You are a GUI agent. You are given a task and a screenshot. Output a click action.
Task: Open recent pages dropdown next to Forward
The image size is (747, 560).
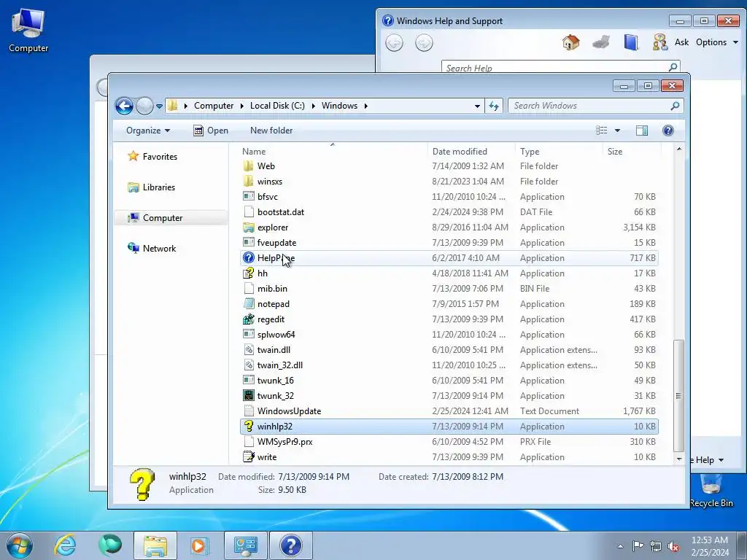click(159, 106)
